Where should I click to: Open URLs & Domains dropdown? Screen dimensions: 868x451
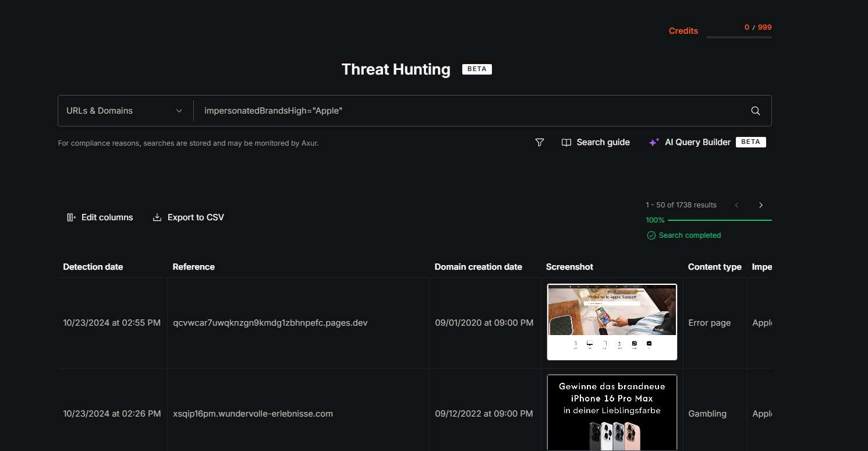[125, 111]
